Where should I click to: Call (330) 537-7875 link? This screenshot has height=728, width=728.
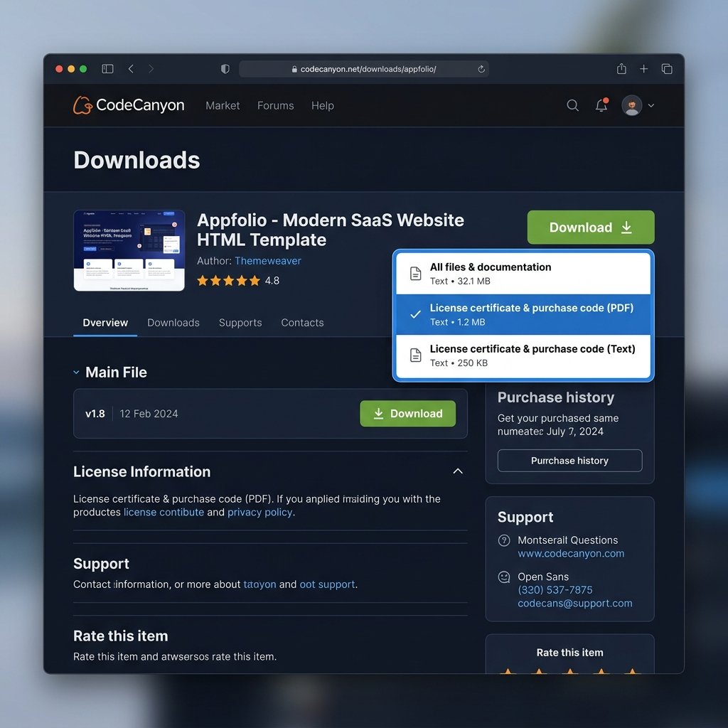pyautogui.click(x=555, y=590)
